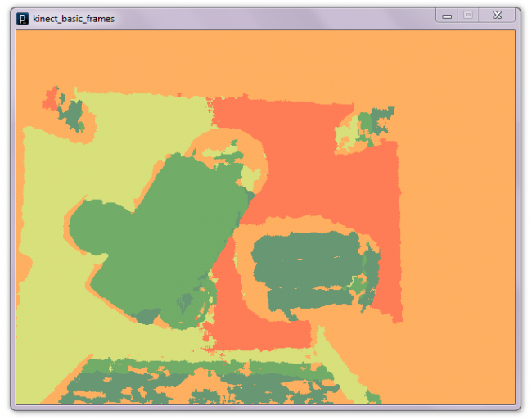Image resolution: width=532 pixels, height=420 pixels.
Task: Click the Kinect depth image canvas
Action: [266, 217]
